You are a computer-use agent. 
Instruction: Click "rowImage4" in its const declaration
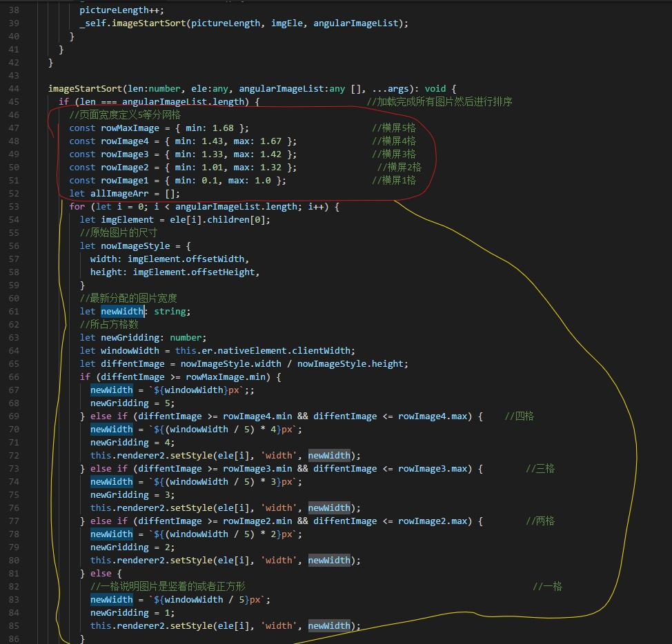coord(125,141)
